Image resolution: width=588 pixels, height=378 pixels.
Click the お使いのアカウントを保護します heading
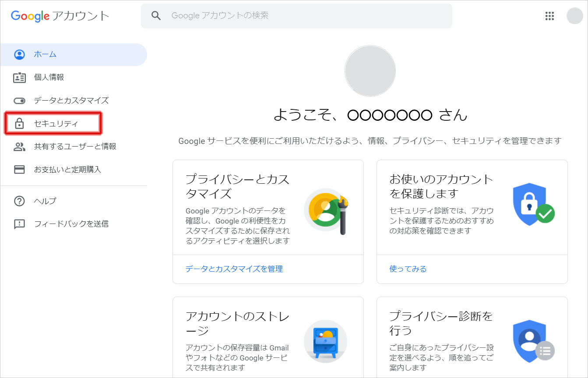click(441, 186)
